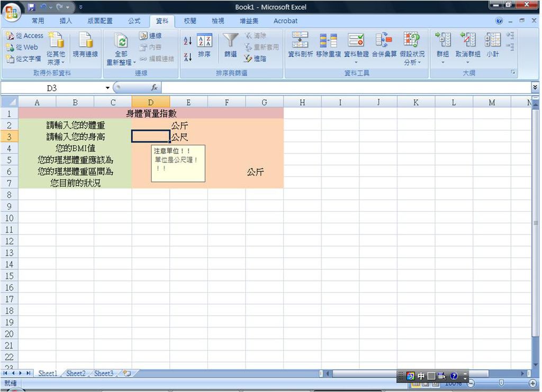The height and width of the screenshot is (392, 542).
Task: Import data 從 Access
Action: pyautogui.click(x=25, y=35)
